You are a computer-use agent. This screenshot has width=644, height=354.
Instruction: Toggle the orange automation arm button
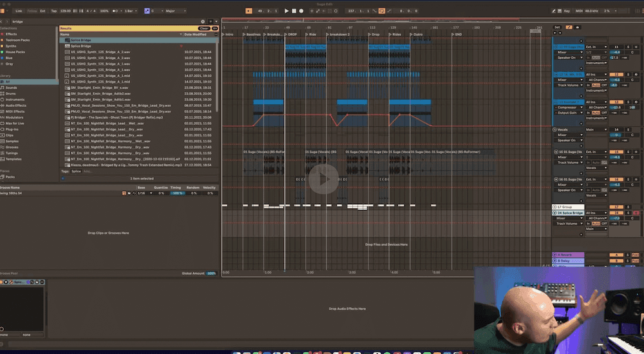click(249, 11)
